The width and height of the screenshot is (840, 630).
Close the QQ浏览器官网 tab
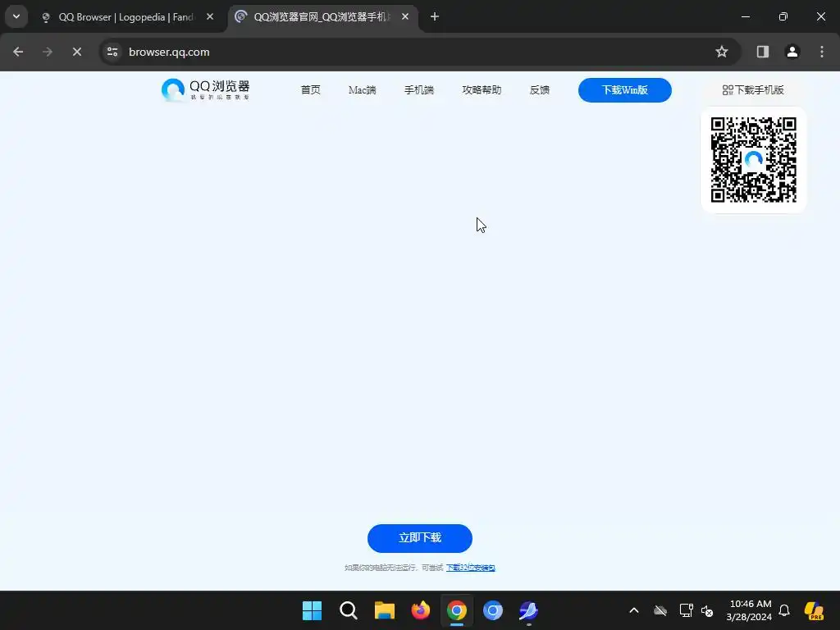(x=405, y=17)
